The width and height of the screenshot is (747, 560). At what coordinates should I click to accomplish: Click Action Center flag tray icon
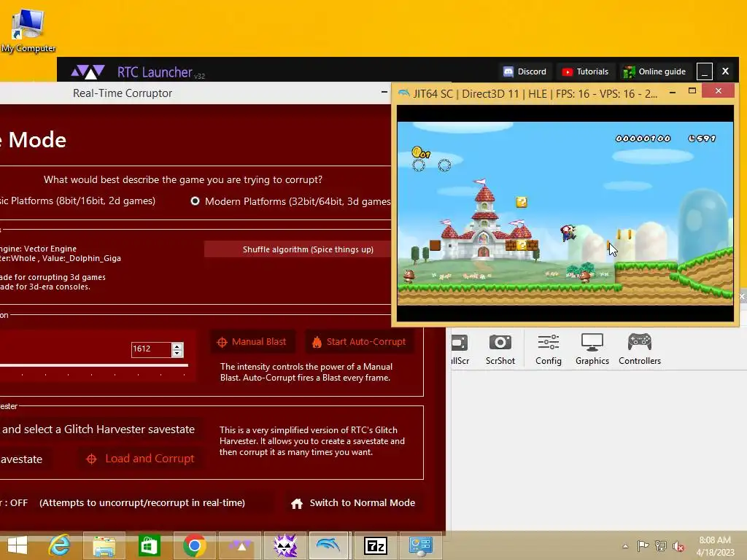[x=643, y=545]
